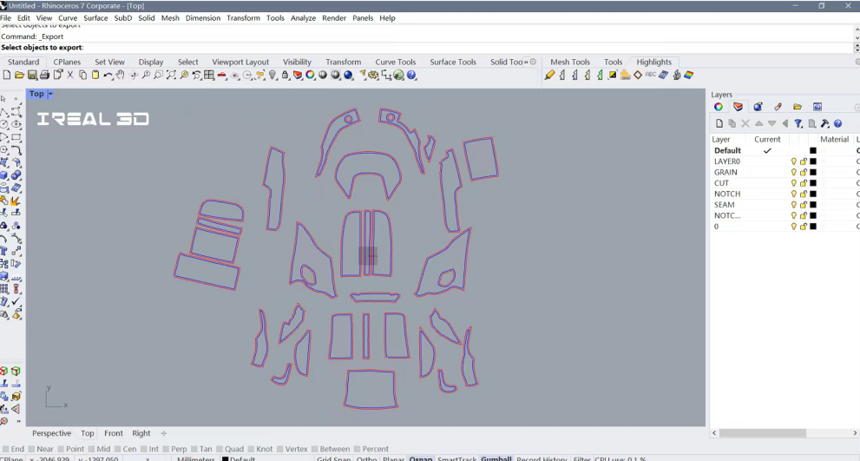Screen dimensions: 860x461
Task: Open toolbar group gear options button
Action: 533,62
